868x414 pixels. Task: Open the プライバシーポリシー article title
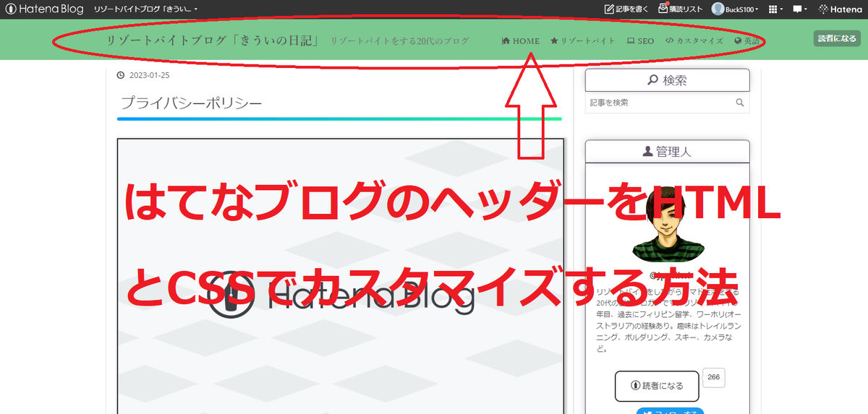(x=192, y=103)
